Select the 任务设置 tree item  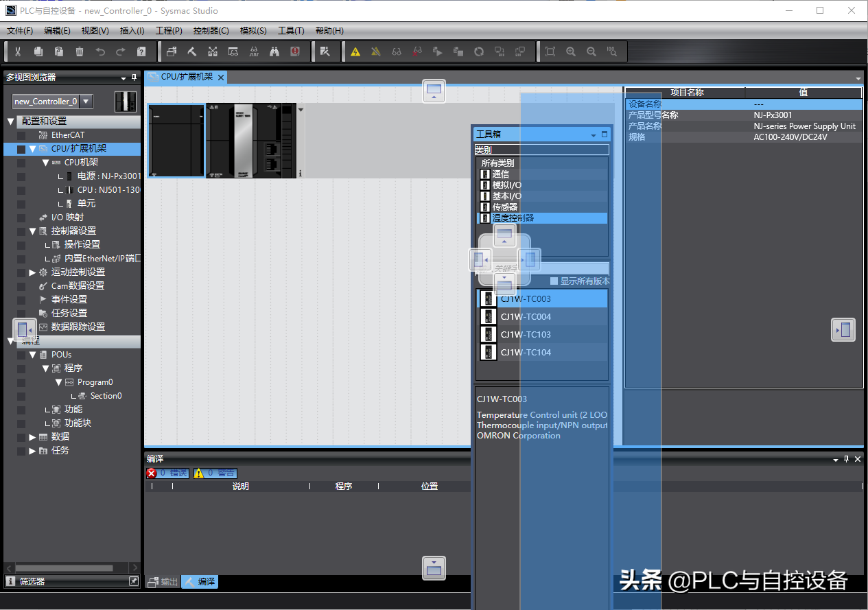click(x=69, y=314)
